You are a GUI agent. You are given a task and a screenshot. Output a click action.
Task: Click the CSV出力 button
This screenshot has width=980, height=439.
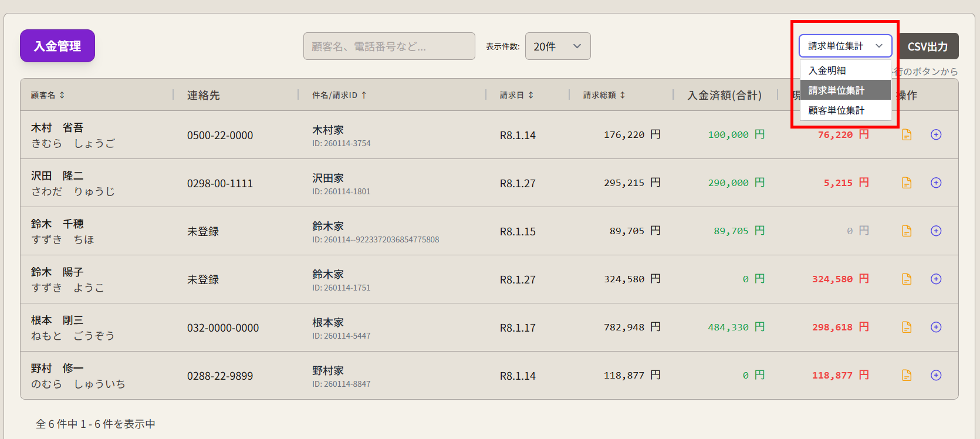pyautogui.click(x=928, y=46)
